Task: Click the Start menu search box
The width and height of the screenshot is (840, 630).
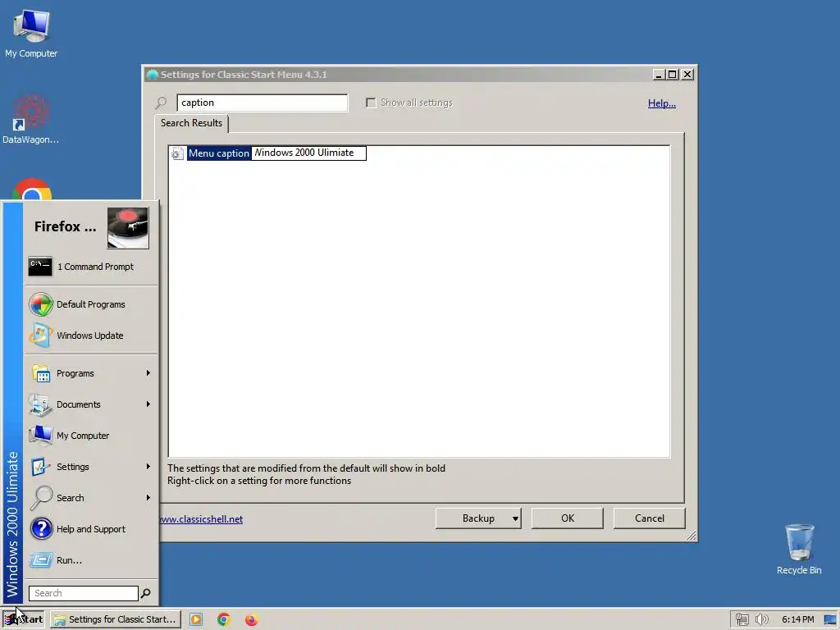Action: point(83,593)
